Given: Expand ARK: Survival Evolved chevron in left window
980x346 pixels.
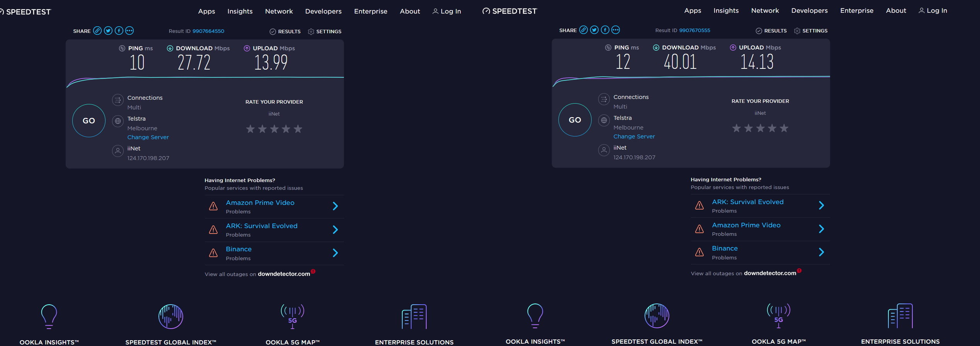Looking at the screenshot, I should coord(335,230).
